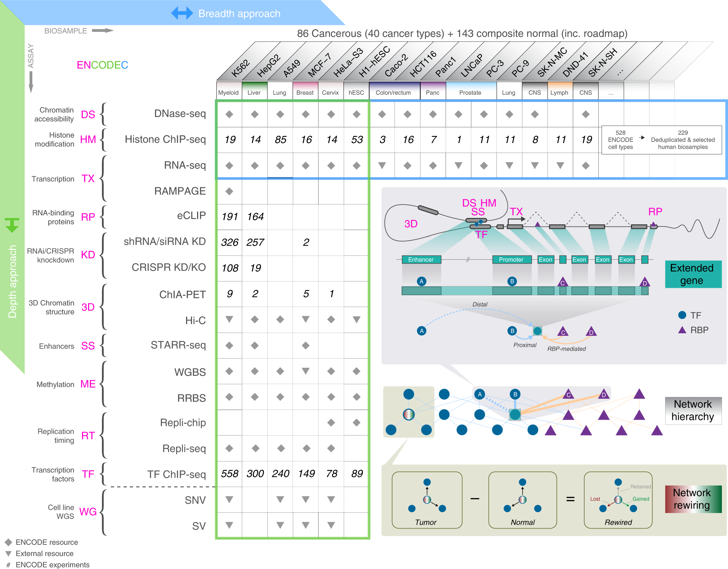
Task: Click the ENCODE resource diamond legend icon
Action: [9, 542]
